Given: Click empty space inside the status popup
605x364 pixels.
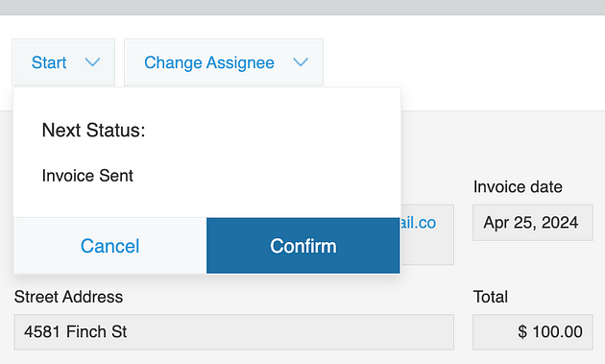Looking at the screenshot, I should [x=270, y=153].
